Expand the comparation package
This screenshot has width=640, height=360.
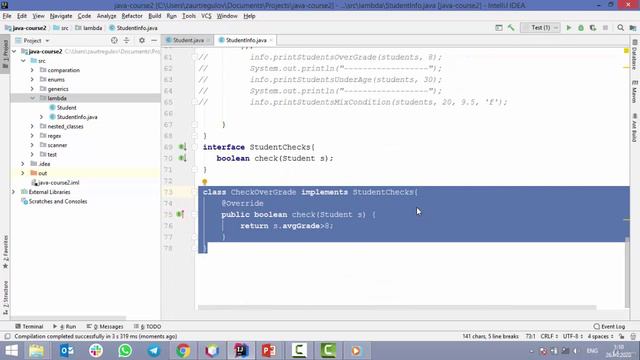coord(32,70)
